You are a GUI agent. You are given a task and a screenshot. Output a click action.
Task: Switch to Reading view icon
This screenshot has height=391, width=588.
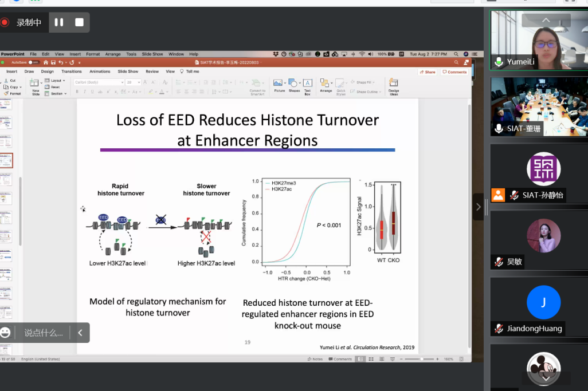coord(382,359)
